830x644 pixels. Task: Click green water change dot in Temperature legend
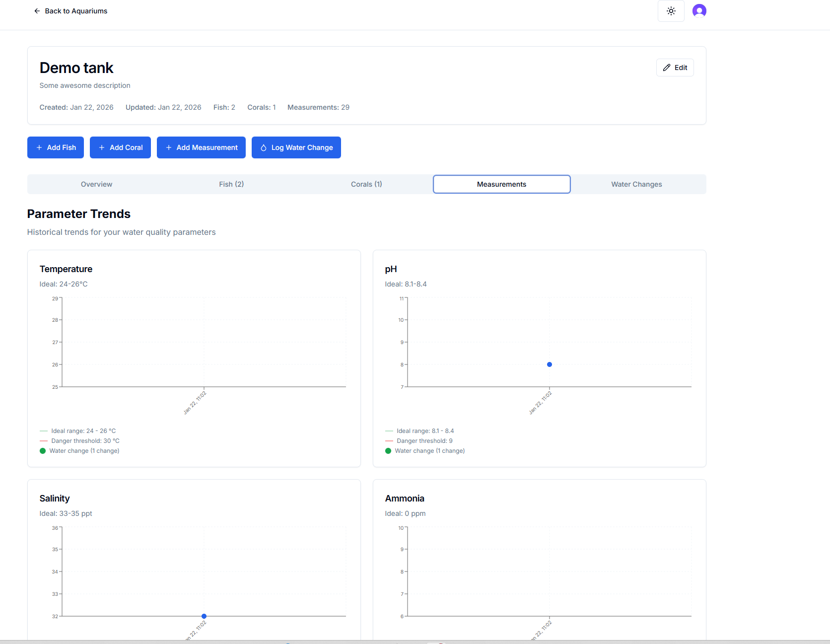[43, 451]
